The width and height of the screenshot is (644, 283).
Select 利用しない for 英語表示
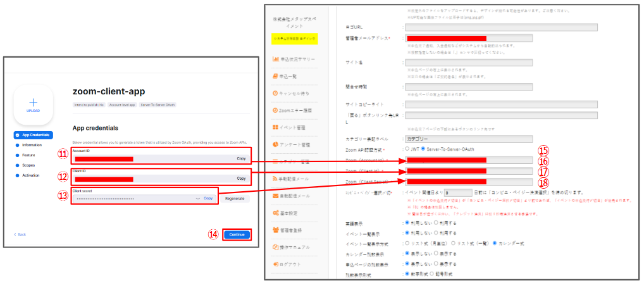pyautogui.click(x=407, y=223)
